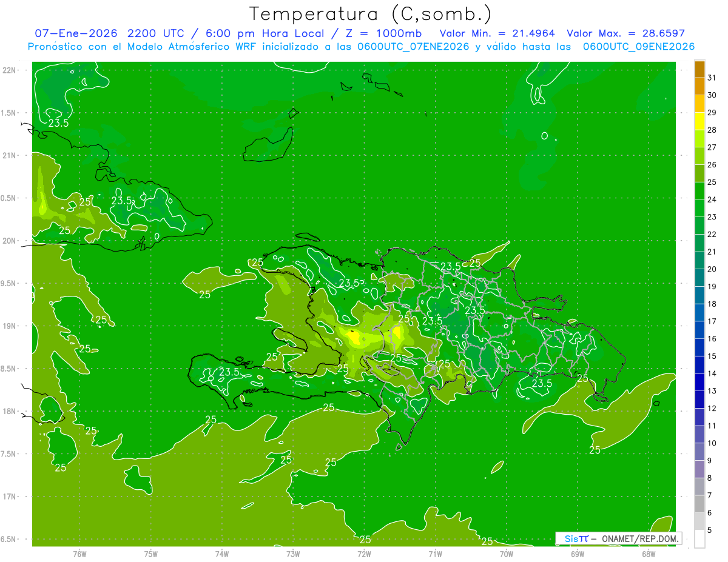Click the colorbar label '5'
This screenshot has height=562, width=728.
click(x=710, y=530)
